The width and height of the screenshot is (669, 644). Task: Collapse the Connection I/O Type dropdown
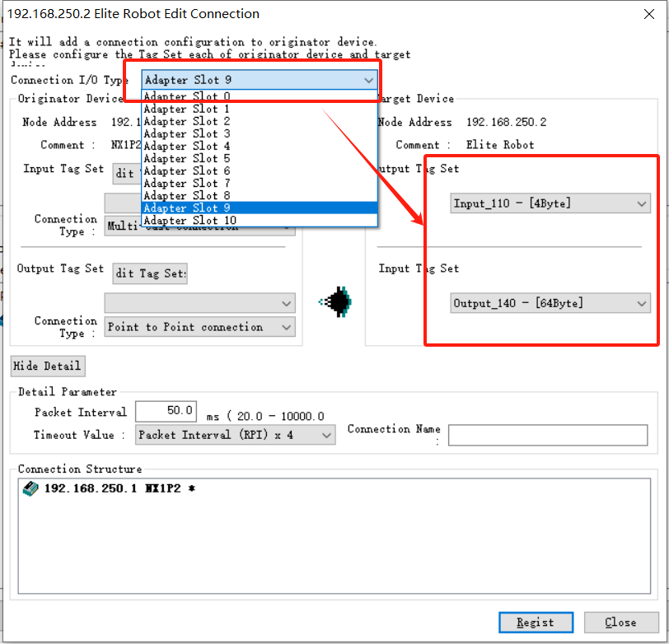pyautogui.click(x=368, y=80)
